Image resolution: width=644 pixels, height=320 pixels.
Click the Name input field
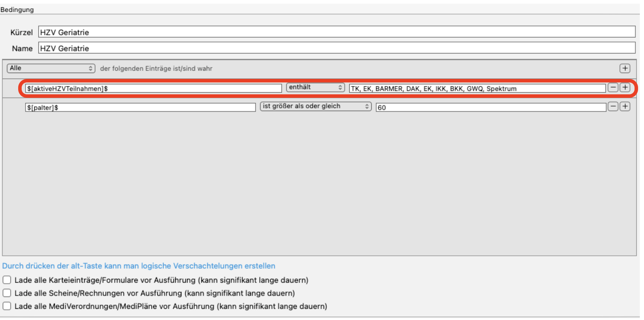(337, 48)
